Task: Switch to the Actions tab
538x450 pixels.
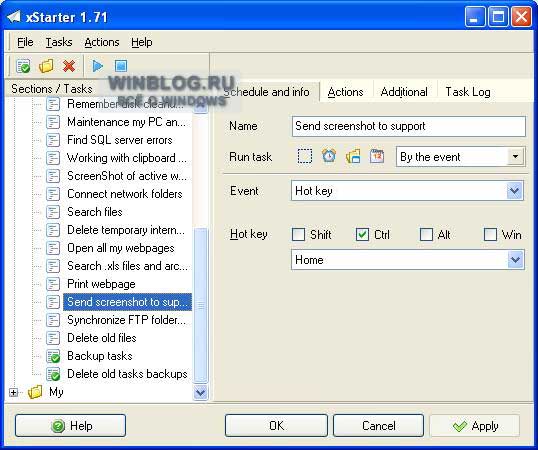Action: click(345, 92)
